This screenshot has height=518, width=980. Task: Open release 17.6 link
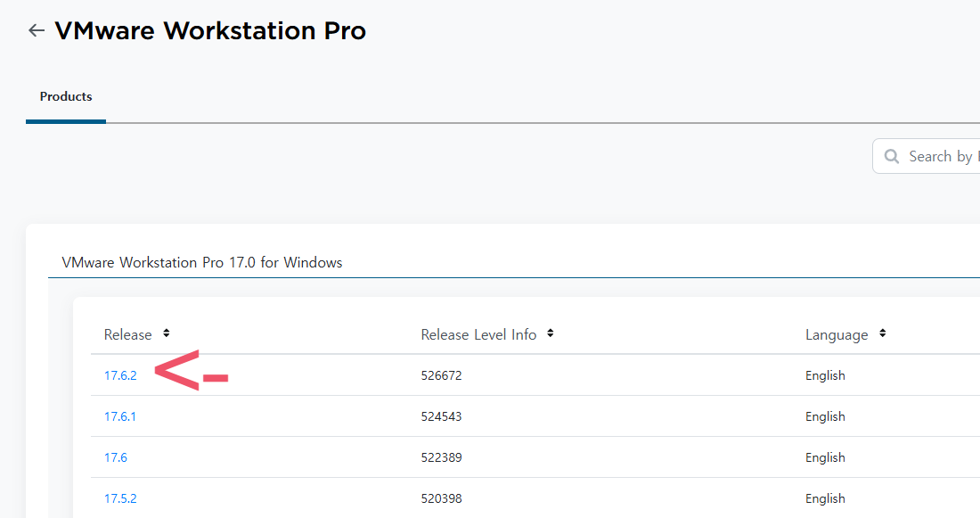coord(116,457)
